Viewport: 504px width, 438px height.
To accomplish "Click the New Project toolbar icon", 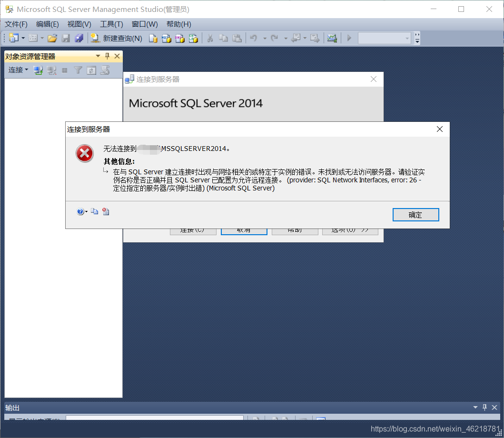I will [13, 38].
